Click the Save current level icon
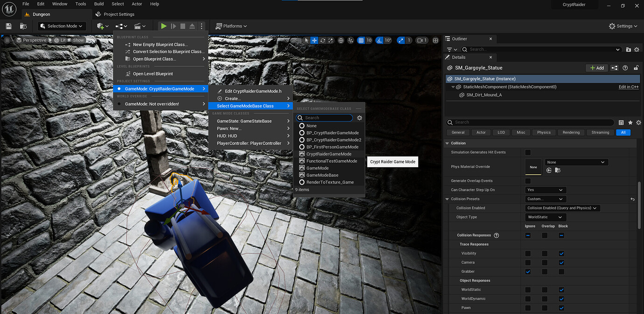 coord(8,26)
